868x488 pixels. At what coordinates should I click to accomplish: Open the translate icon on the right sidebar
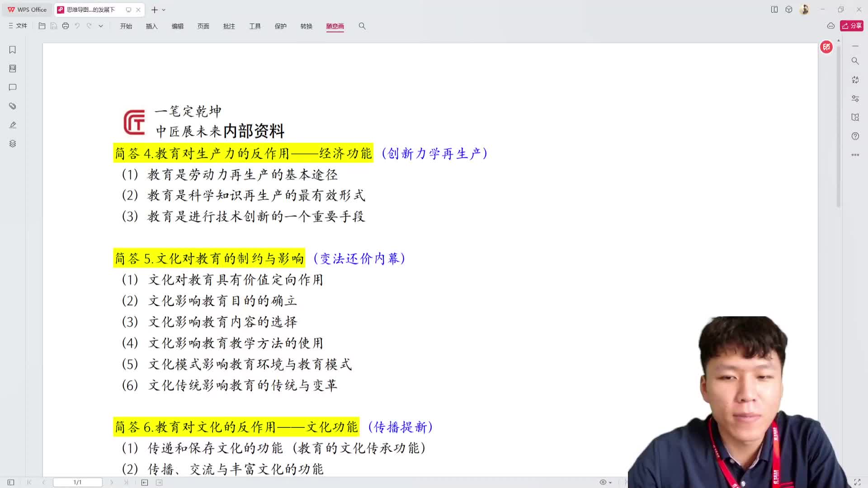[x=855, y=80]
